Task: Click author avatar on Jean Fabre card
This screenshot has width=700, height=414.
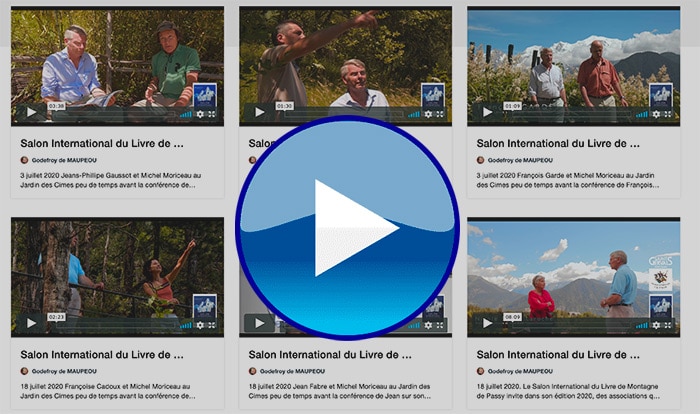Action: [252, 371]
